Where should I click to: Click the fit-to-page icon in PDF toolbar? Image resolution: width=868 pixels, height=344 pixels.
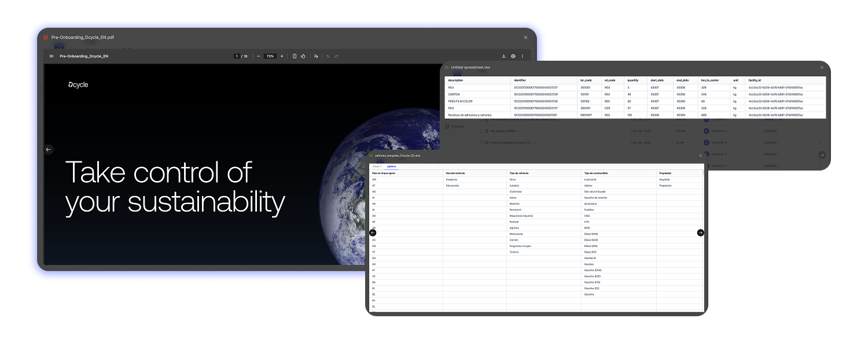(295, 56)
